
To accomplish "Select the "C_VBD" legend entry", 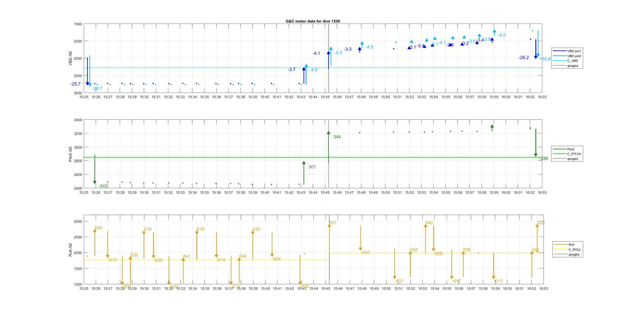I will click(x=565, y=61).
